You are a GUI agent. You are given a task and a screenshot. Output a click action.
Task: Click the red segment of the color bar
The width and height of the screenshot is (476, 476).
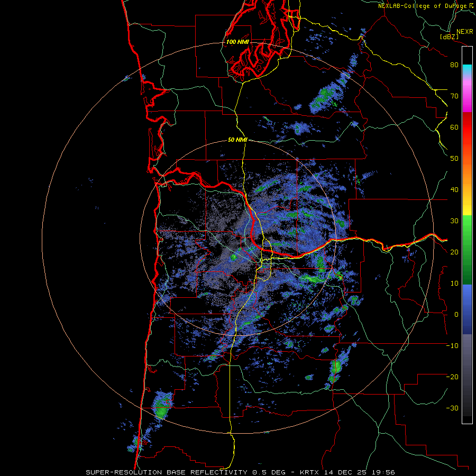(467, 127)
